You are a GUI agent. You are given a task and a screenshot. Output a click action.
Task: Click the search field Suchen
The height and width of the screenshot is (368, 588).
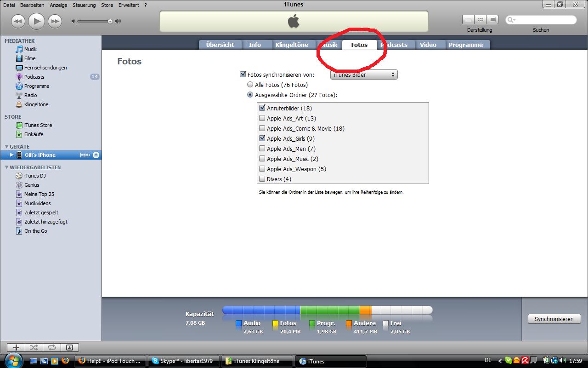pos(541,20)
